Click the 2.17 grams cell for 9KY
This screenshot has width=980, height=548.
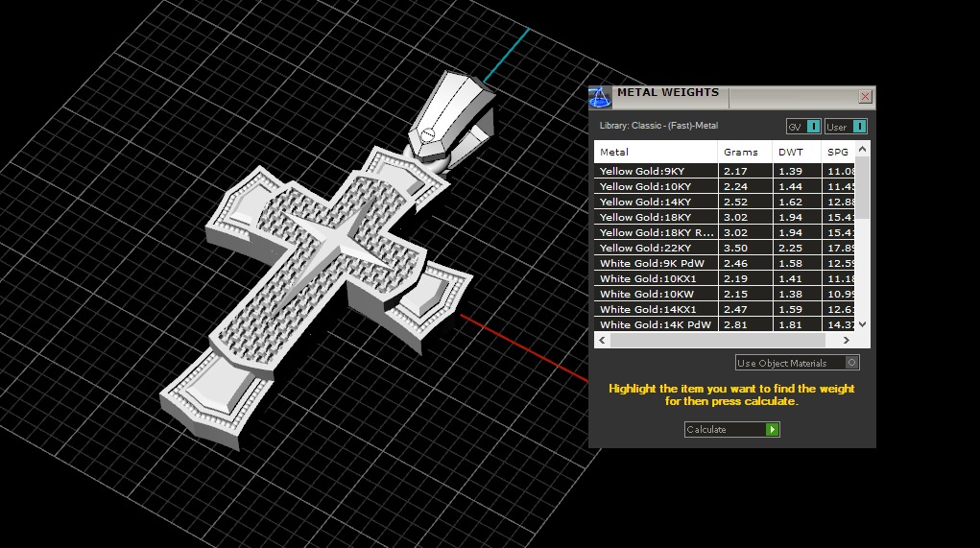pos(735,171)
